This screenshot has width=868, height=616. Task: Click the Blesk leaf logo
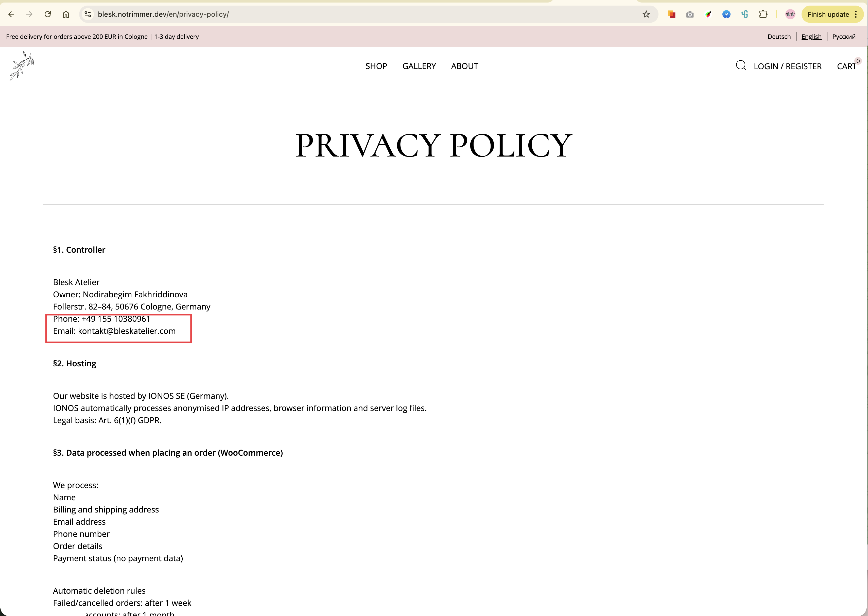(x=22, y=66)
